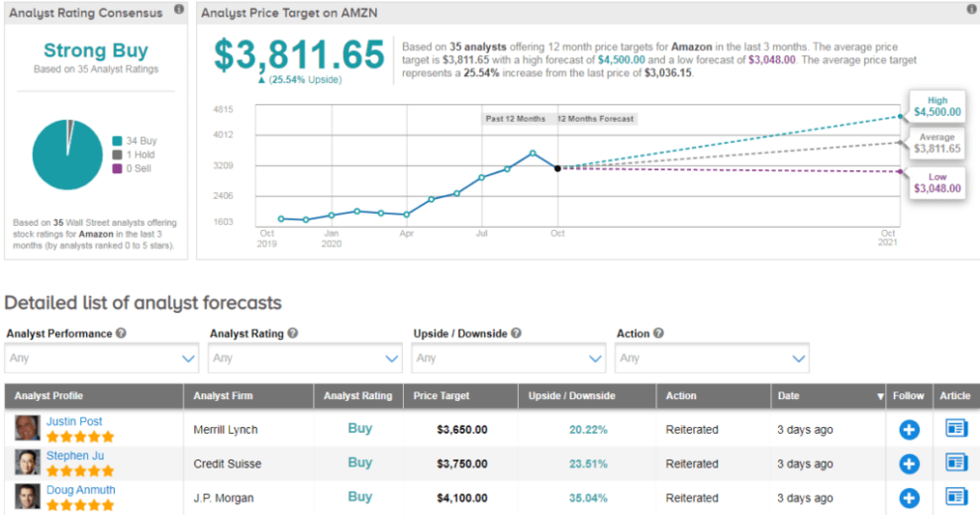The width and height of the screenshot is (980, 515).
Task: Click Stephen Ju's profile photo
Action: coord(28,463)
